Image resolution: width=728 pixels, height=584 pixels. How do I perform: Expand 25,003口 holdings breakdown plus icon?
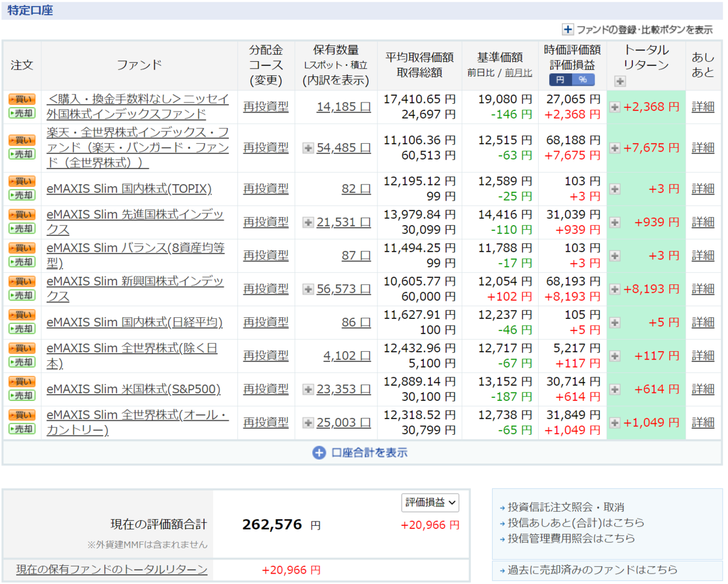tap(308, 423)
